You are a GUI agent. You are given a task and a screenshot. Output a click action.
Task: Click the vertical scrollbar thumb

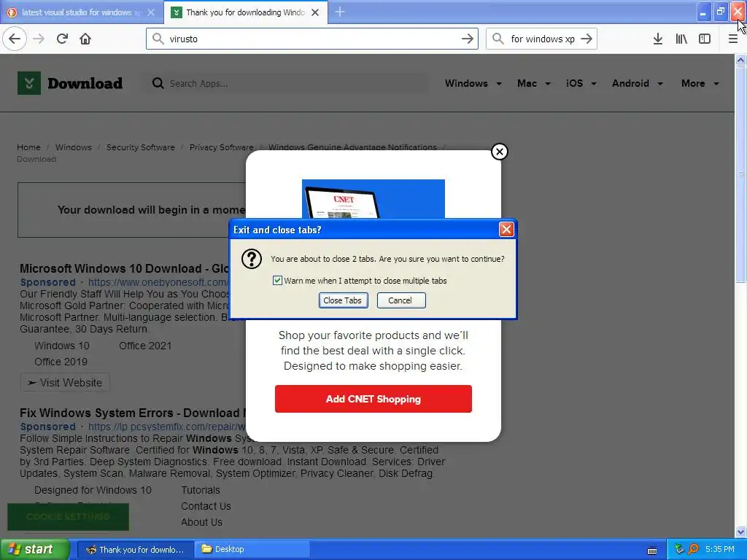click(x=741, y=174)
